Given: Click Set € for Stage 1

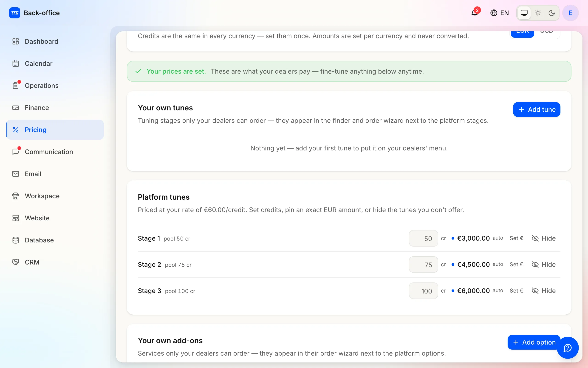Looking at the screenshot, I should coord(516,238).
